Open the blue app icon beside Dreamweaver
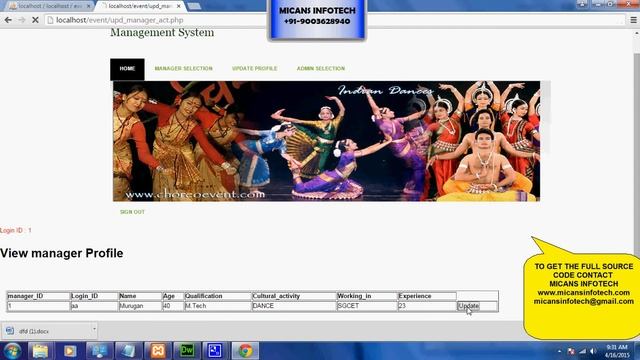Viewport: 640px width, 360px height. click(215, 351)
